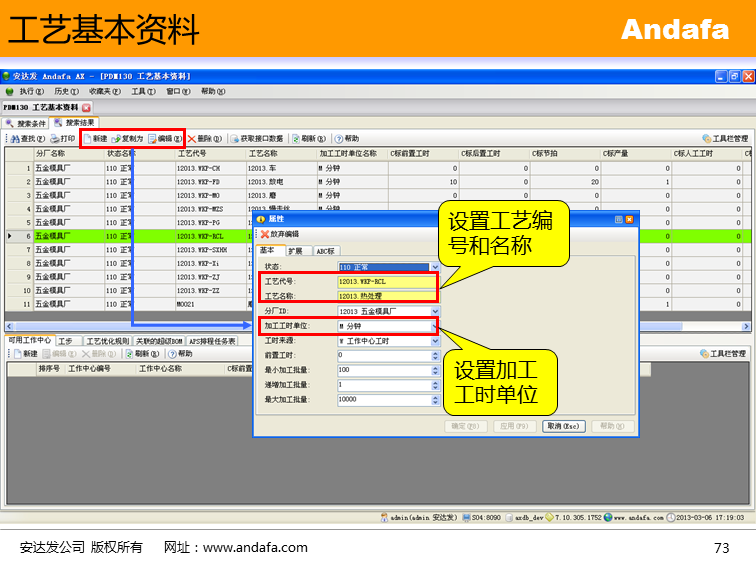The height and width of the screenshot is (567, 756).
Task: Click the 复制为 (Copy as) toolbar icon
Action: point(128,139)
